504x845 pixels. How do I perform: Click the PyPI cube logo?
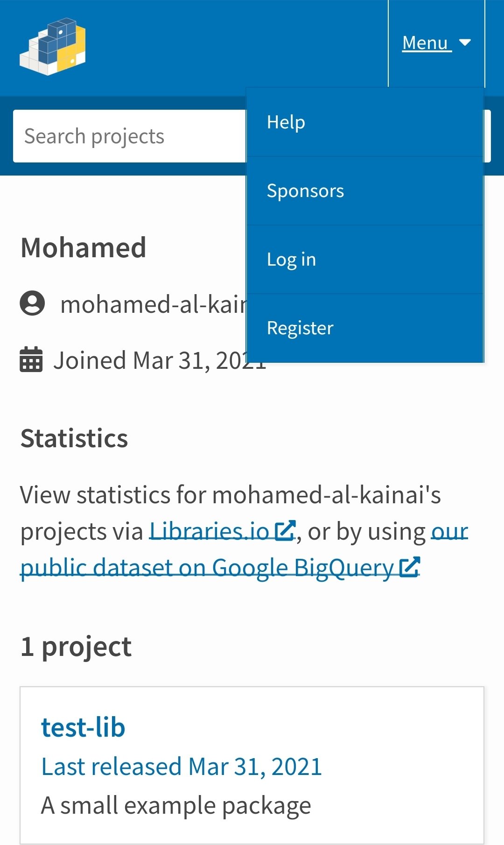point(53,47)
